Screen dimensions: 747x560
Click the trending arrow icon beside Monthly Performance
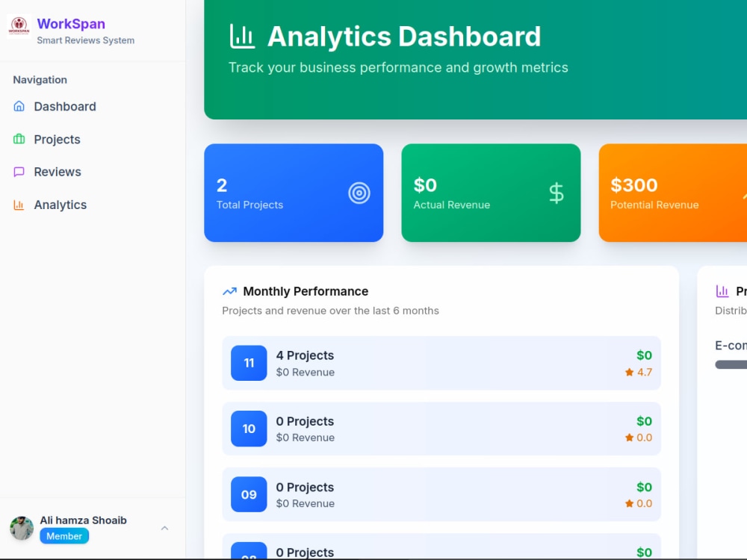229,291
